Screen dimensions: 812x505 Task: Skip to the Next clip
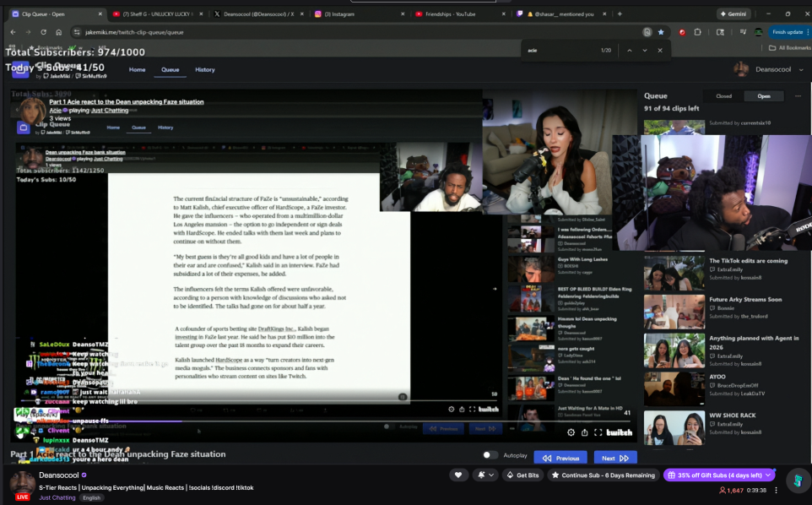pyautogui.click(x=615, y=458)
